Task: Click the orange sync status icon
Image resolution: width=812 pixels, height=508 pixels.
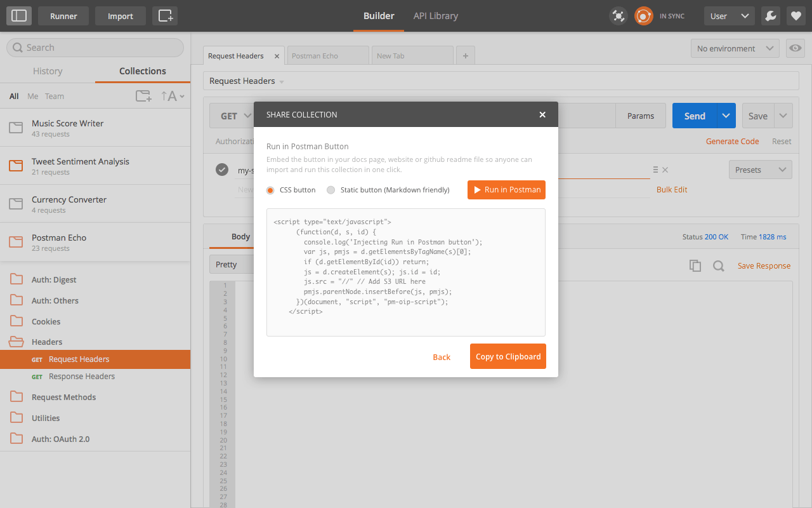Action: (x=644, y=16)
